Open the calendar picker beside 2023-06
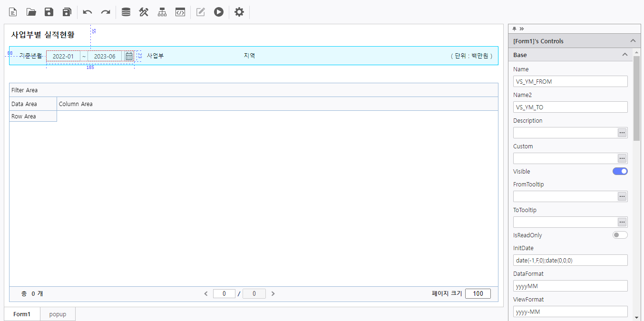The image size is (644, 321). (x=129, y=56)
